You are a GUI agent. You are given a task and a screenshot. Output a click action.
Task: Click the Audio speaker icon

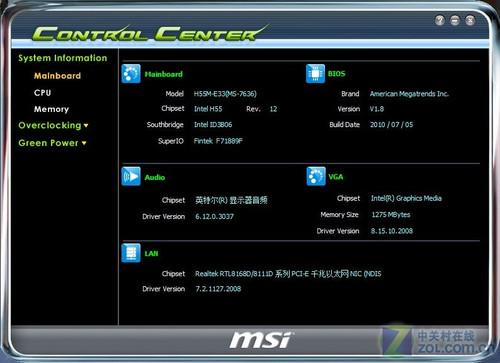tap(131, 176)
